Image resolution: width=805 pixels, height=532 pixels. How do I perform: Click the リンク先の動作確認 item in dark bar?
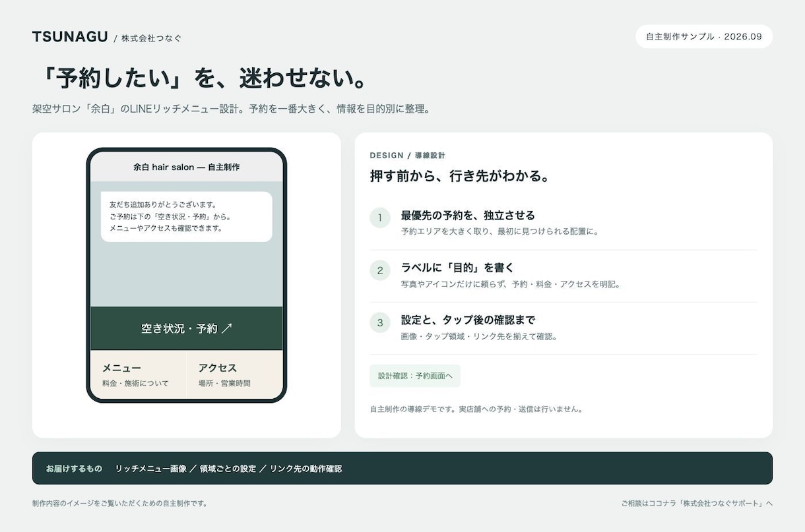point(306,469)
